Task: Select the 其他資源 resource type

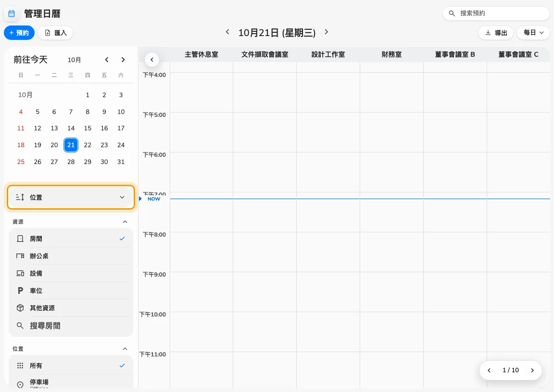Action: [x=71, y=308]
